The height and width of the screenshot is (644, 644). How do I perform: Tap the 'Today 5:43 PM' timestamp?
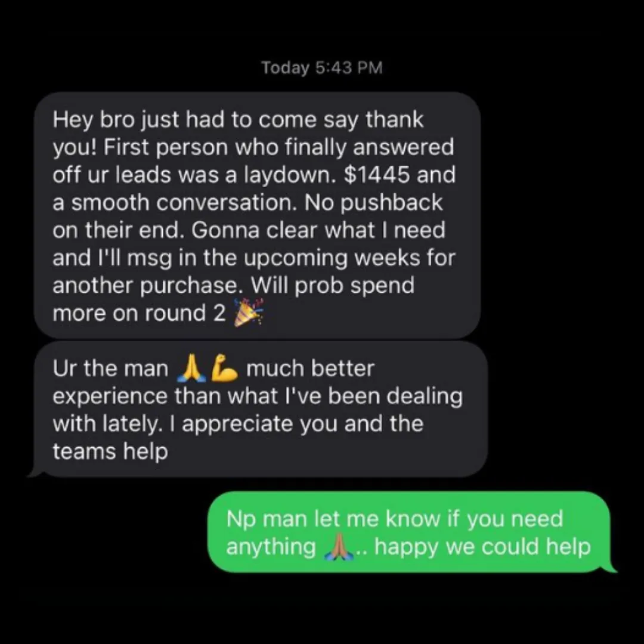coord(322,68)
